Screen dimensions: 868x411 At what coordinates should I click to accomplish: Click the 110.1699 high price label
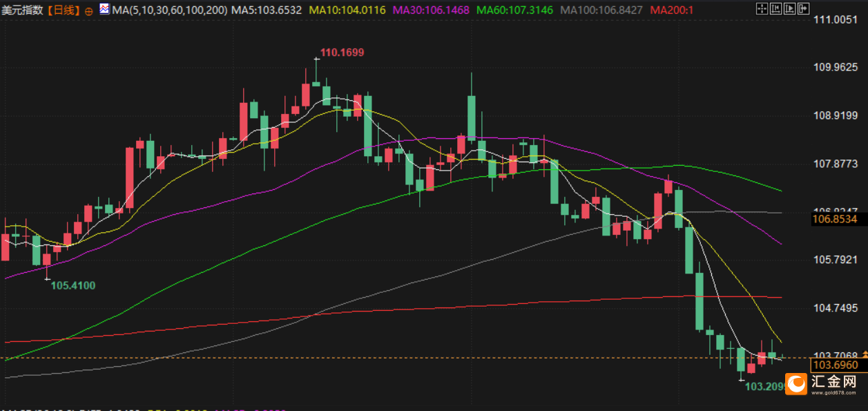[342, 52]
